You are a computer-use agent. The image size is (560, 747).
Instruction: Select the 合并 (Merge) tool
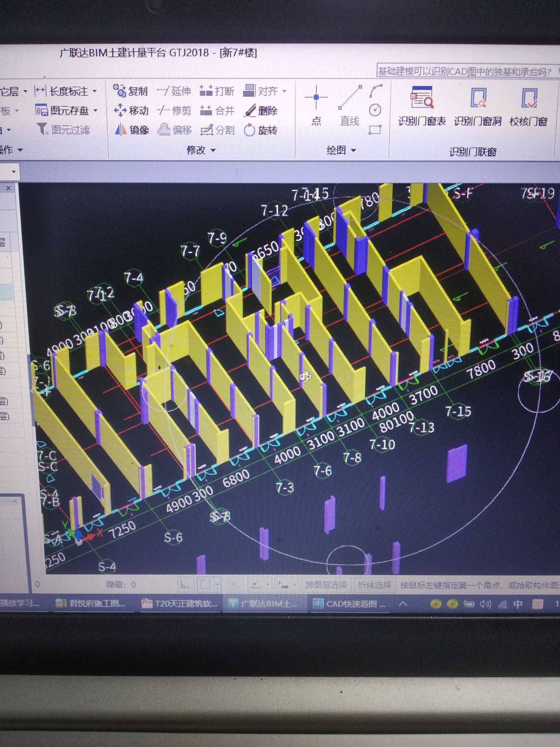point(217,110)
